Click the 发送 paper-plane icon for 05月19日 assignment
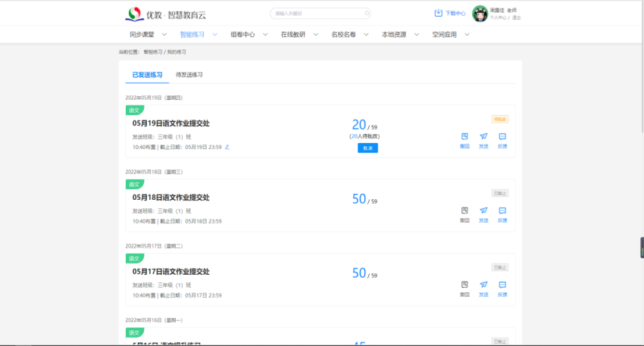Viewport: 644px width, 346px height. (x=483, y=137)
